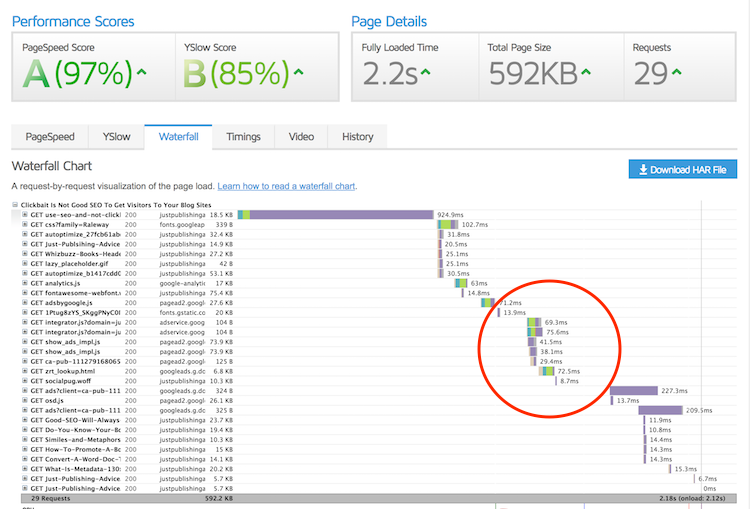Click the '2.18s (onload: 2.12s)' summary text
This screenshot has width=750, height=509.
pyautogui.click(x=693, y=498)
